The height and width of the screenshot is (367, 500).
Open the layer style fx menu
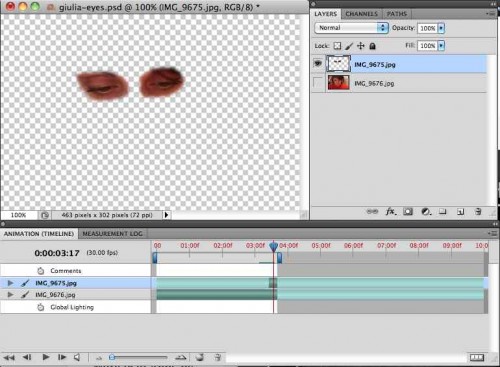pyautogui.click(x=391, y=211)
